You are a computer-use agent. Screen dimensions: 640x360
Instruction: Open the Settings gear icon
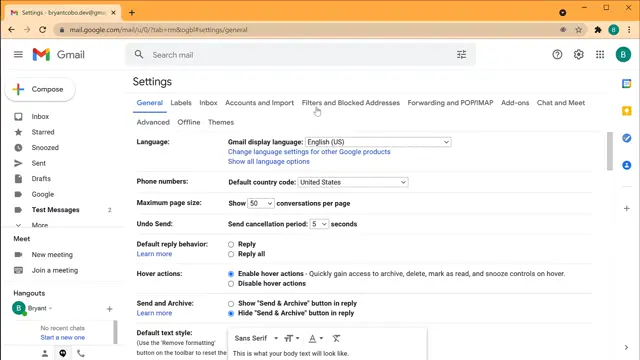(x=578, y=54)
